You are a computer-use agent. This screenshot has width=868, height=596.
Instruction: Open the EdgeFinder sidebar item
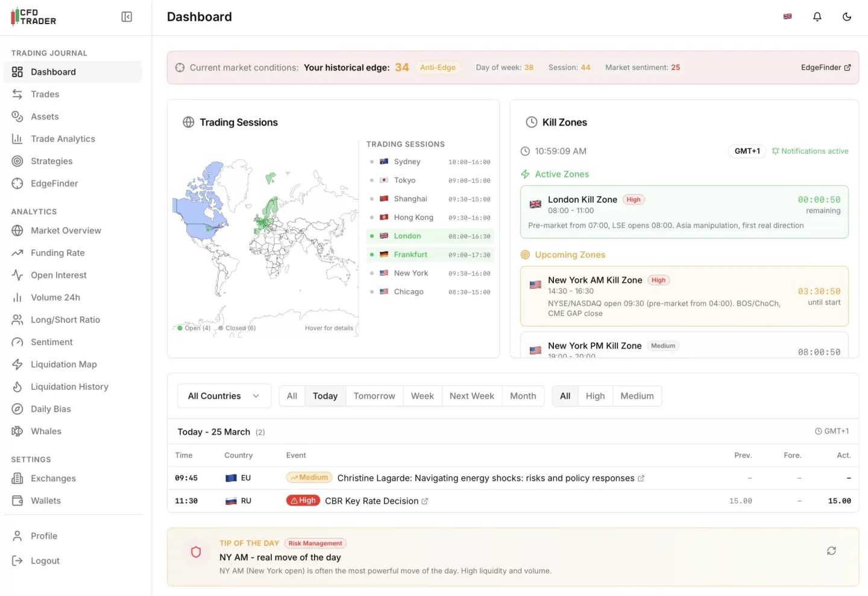(x=54, y=183)
